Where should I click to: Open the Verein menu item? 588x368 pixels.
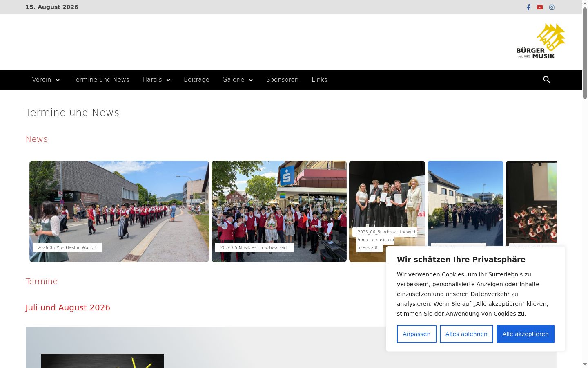[42, 79]
